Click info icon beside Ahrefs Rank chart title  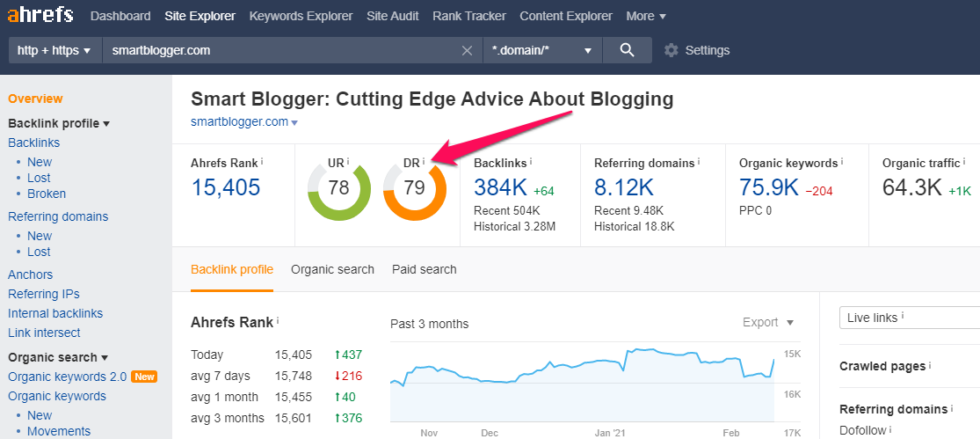tap(278, 320)
